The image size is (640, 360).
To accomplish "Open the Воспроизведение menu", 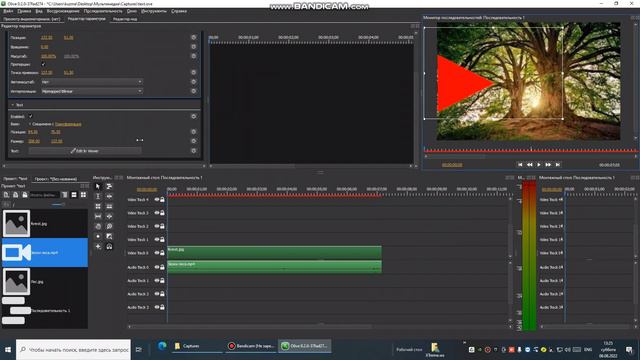I will coord(62,11).
